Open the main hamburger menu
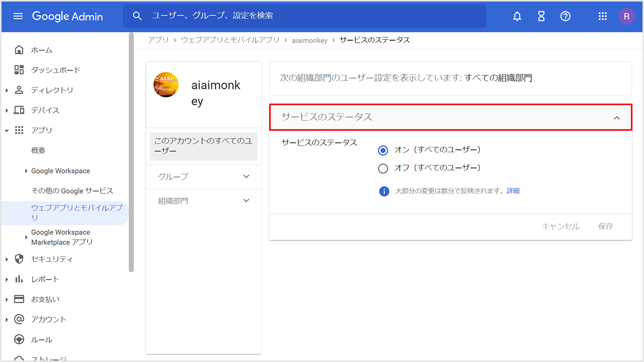This screenshot has height=362, width=644. (x=18, y=16)
